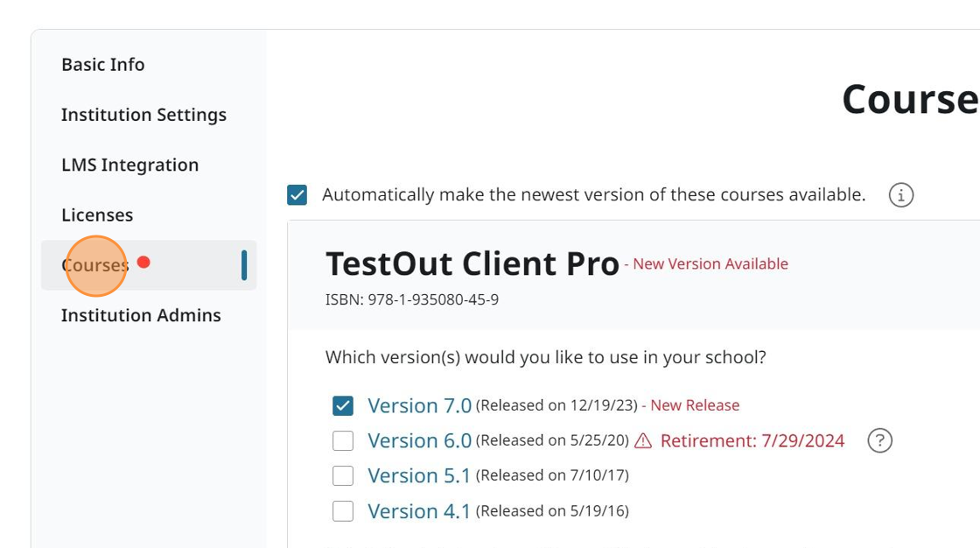This screenshot has width=980, height=548.
Task: View the Licenses section
Action: [96, 214]
